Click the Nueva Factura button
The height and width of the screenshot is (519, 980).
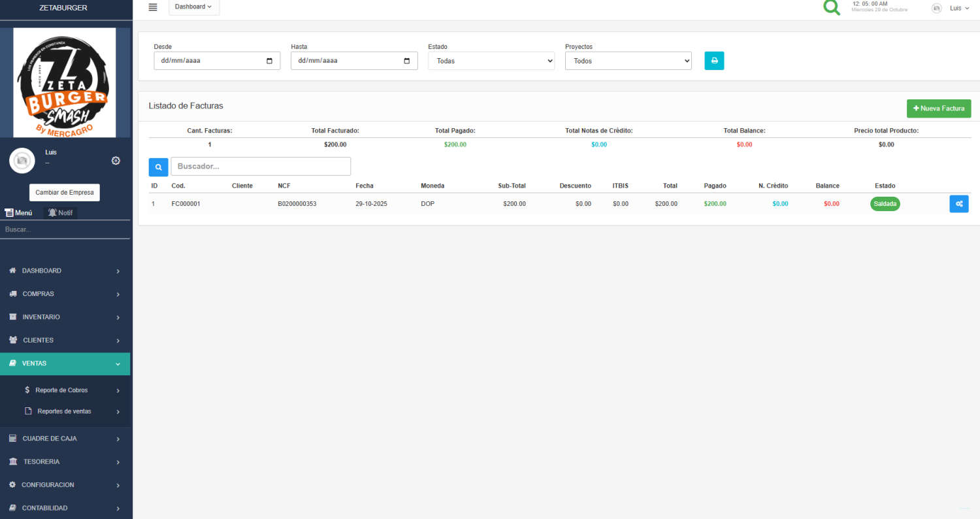[x=938, y=109]
